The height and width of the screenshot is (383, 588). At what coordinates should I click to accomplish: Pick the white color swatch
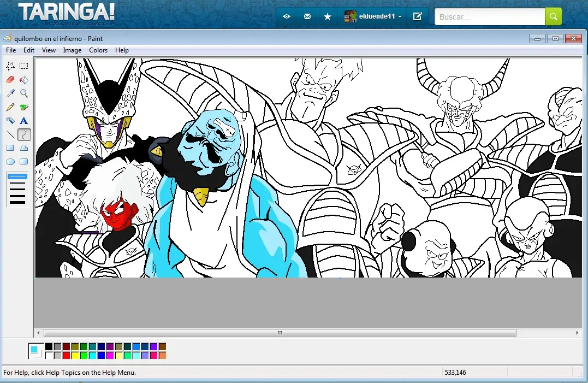(49, 355)
